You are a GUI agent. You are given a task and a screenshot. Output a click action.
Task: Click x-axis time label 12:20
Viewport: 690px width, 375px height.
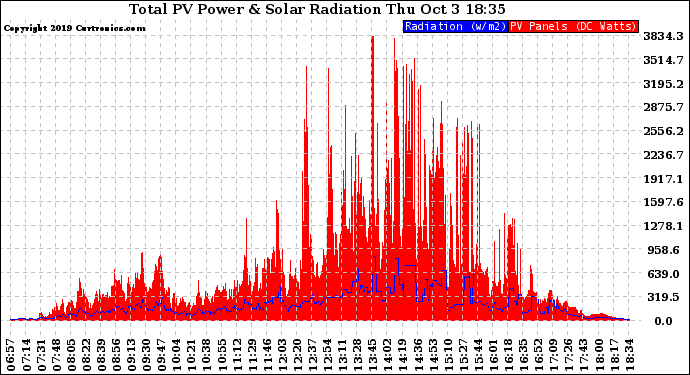297,354
